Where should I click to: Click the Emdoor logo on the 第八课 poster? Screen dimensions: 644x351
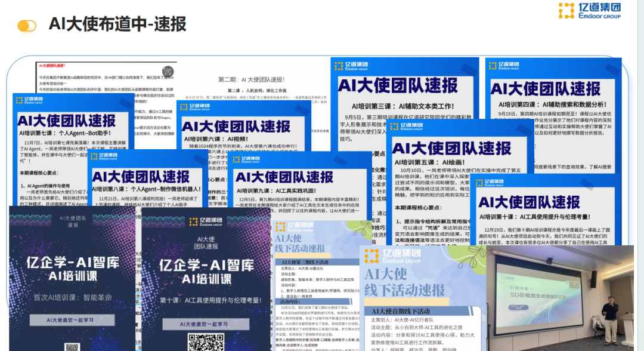click(104, 156)
